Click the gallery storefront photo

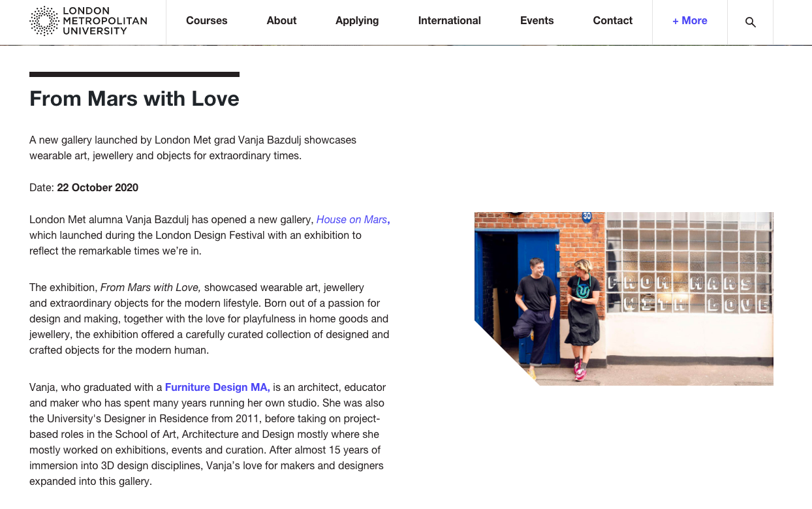624,299
